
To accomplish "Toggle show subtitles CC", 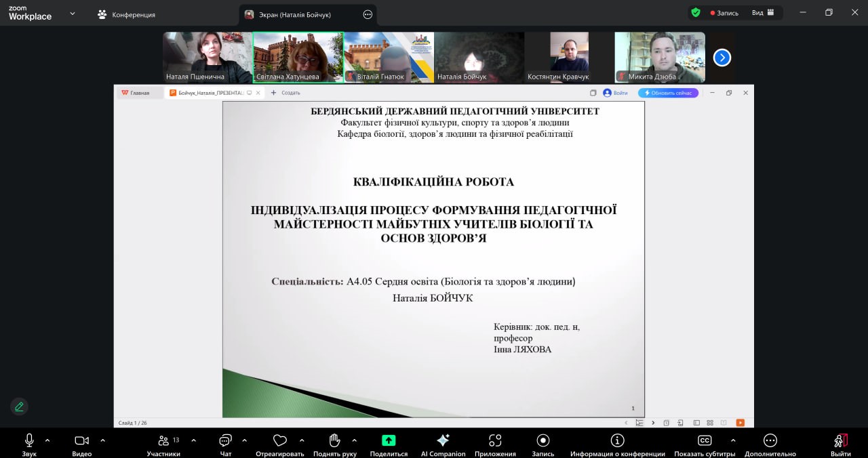I will (x=705, y=441).
